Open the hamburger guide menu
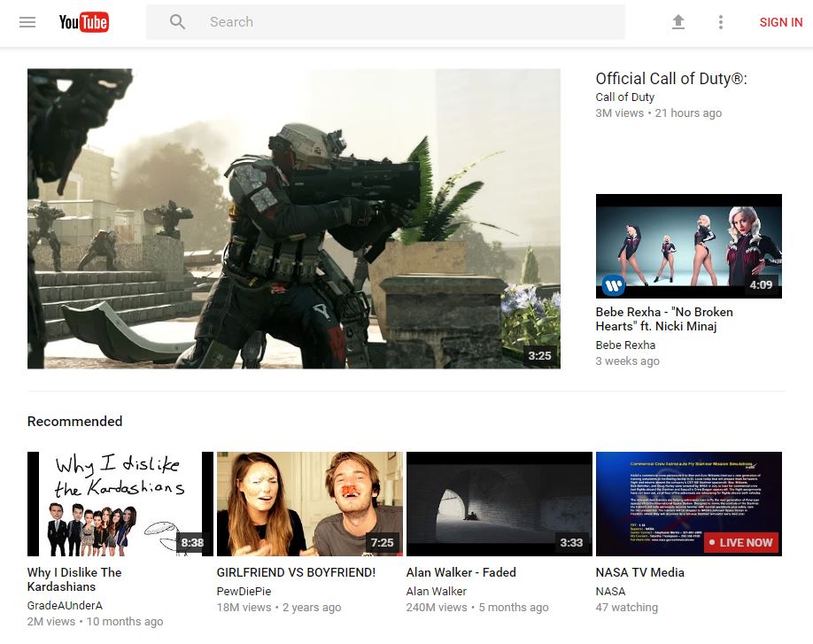Screen dimensions: 813x644 point(27,22)
